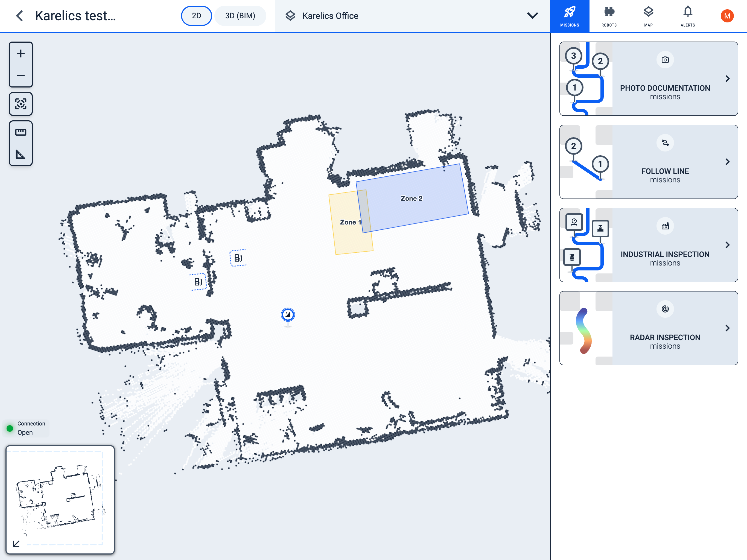
Task: Expand the Follow Line missions chevron
Action: (x=727, y=162)
